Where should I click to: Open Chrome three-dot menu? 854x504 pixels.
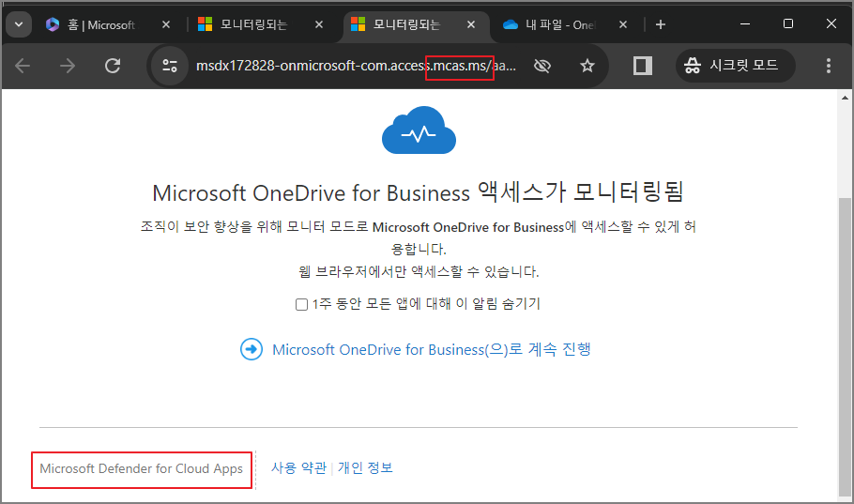coord(829,66)
